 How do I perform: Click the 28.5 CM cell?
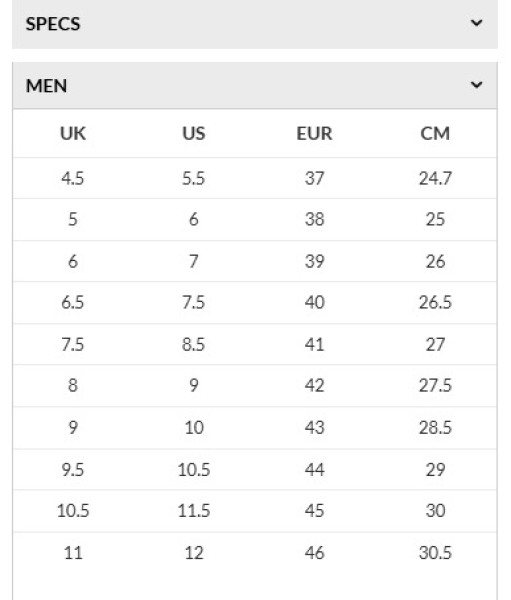(435, 427)
